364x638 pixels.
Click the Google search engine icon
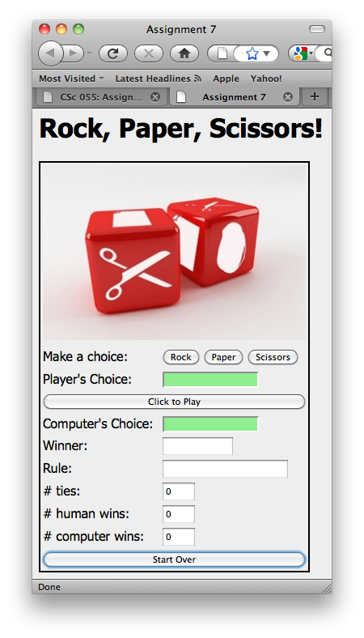point(301,53)
